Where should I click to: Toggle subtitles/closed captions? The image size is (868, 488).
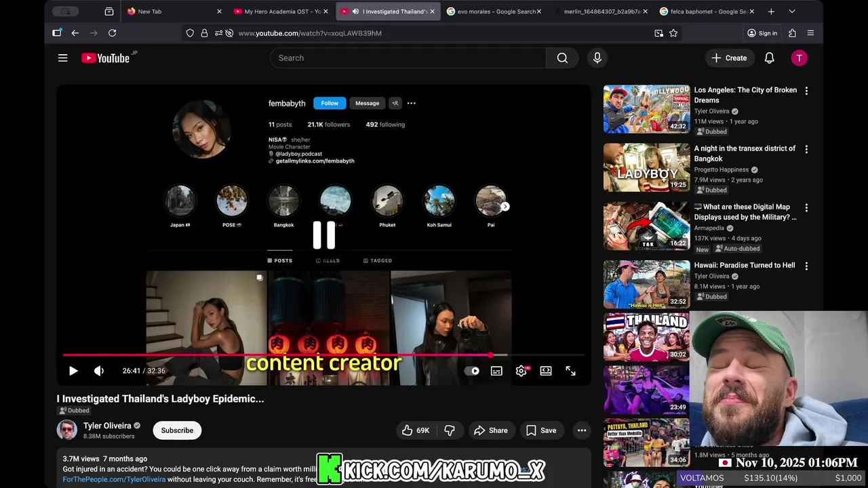coord(496,371)
